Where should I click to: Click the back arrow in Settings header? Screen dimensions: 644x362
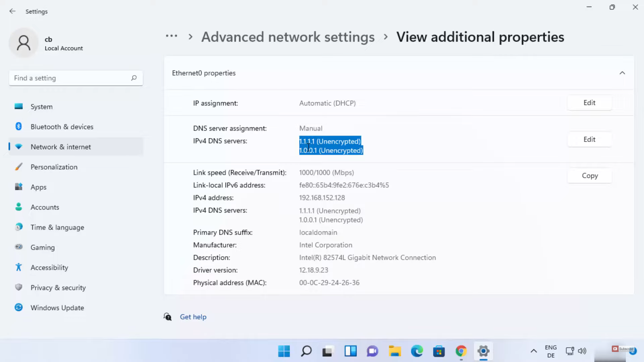click(12, 11)
